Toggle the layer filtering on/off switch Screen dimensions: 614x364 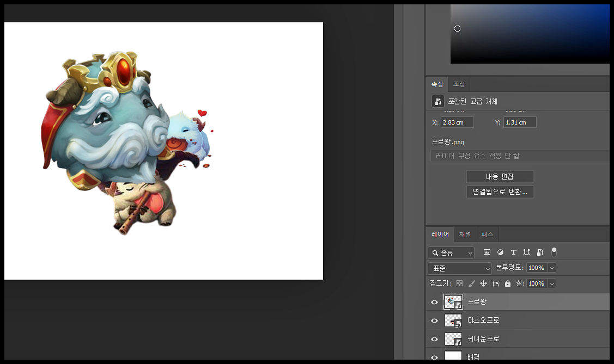pyautogui.click(x=554, y=252)
